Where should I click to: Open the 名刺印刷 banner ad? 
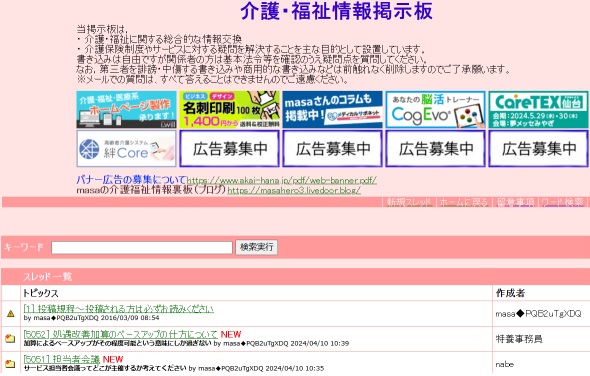(x=230, y=110)
